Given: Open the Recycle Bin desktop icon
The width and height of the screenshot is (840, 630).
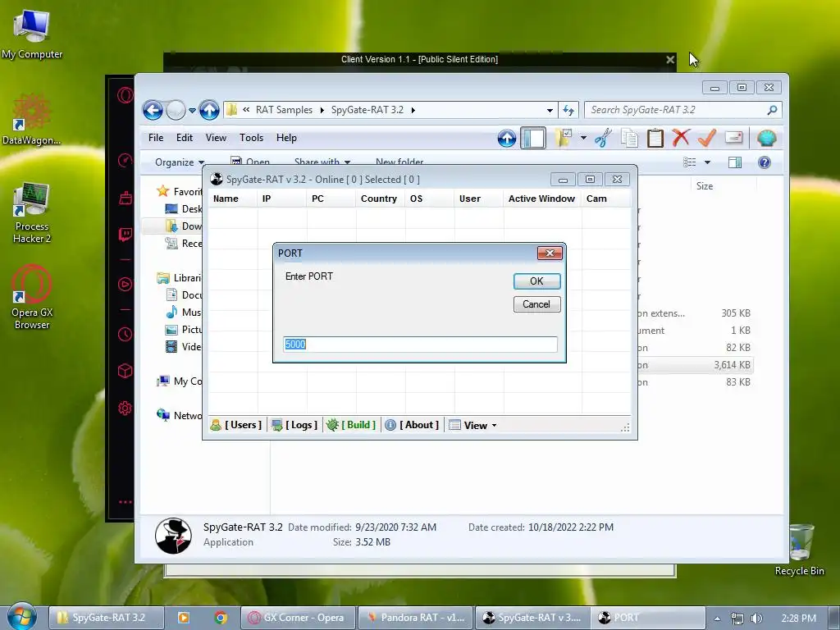Looking at the screenshot, I should tap(799, 549).
